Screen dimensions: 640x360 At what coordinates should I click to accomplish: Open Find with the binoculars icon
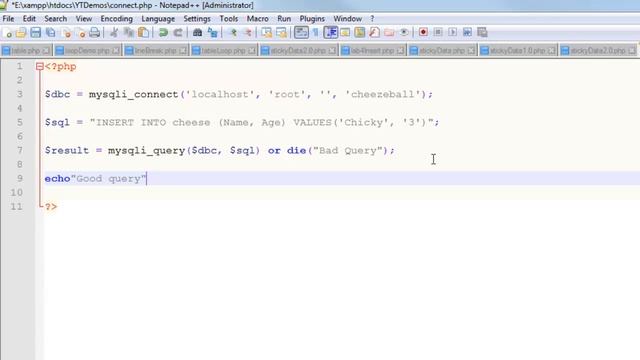pos(198,33)
